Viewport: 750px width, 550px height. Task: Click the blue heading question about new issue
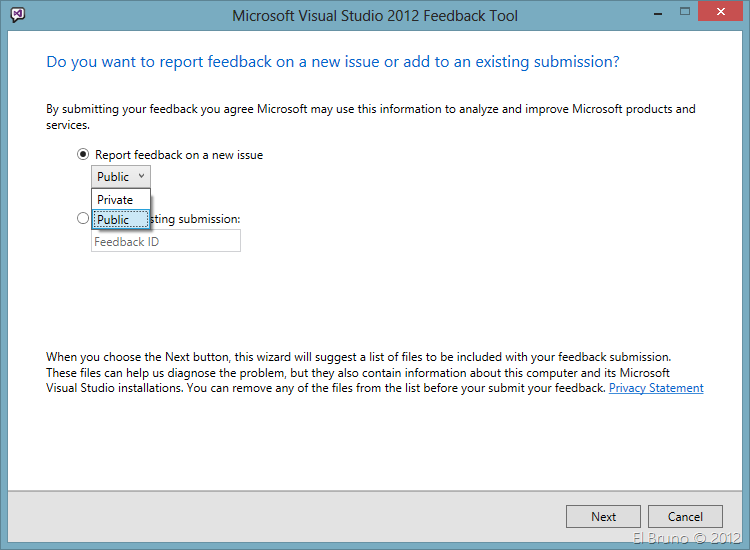[x=333, y=62]
